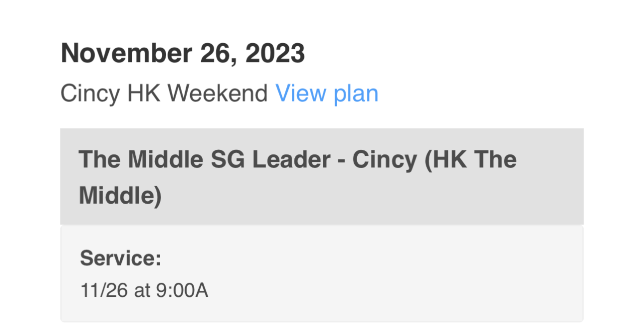Select the Service: label
Image resolution: width=644 pixels, height=336 pixels.
point(121,258)
